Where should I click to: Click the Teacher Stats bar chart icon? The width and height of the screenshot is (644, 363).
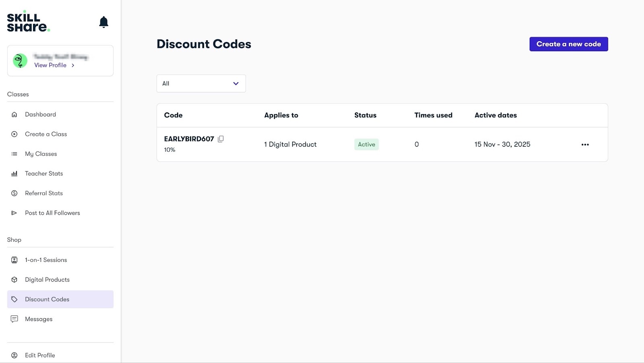pos(14,174)
